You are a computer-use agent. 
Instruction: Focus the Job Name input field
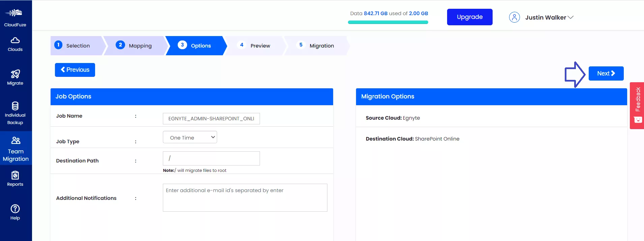(211, 119)
